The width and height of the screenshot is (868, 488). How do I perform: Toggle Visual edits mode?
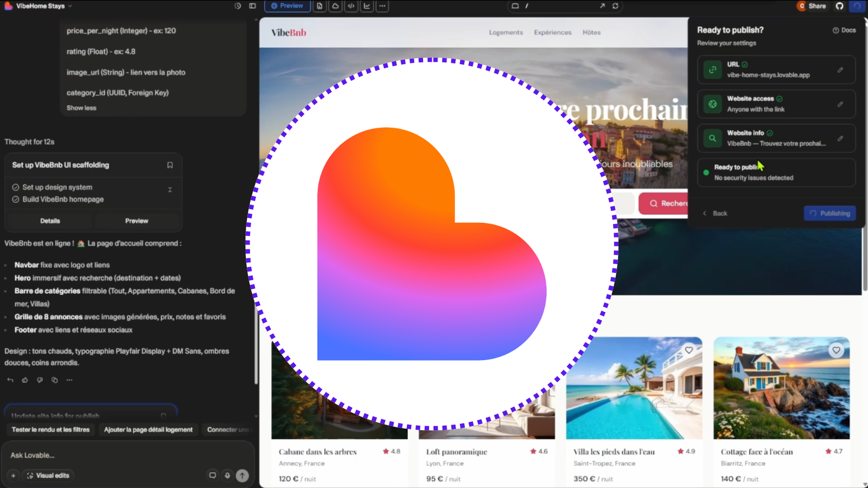coord(48,476)
